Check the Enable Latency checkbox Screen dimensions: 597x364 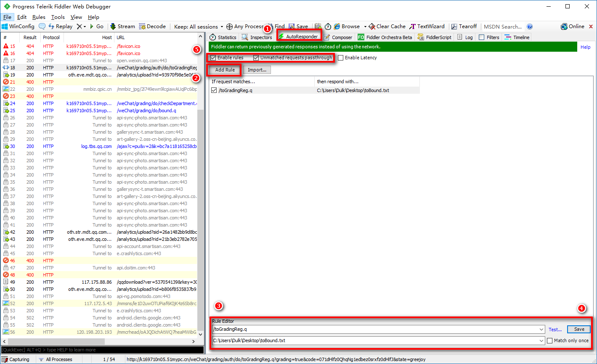pos(341,58)
